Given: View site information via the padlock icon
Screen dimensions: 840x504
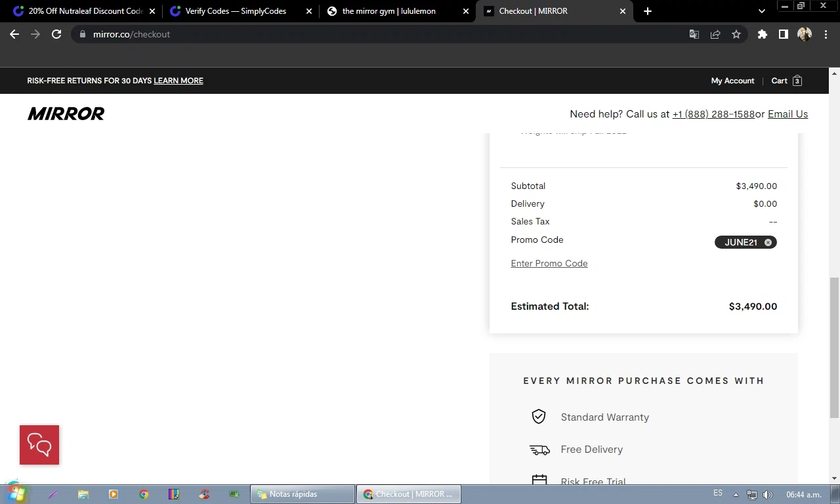Looking at the screenshot, I should [x=82, y=34].
